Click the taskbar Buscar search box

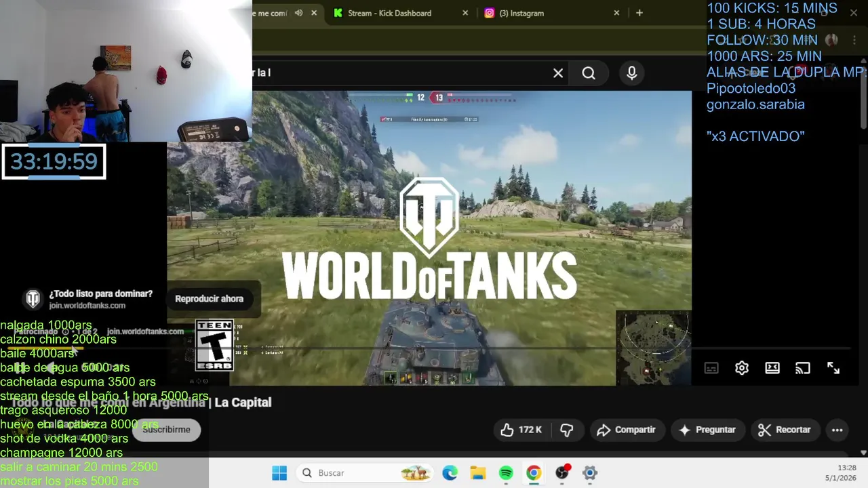[x=365, y=473]
